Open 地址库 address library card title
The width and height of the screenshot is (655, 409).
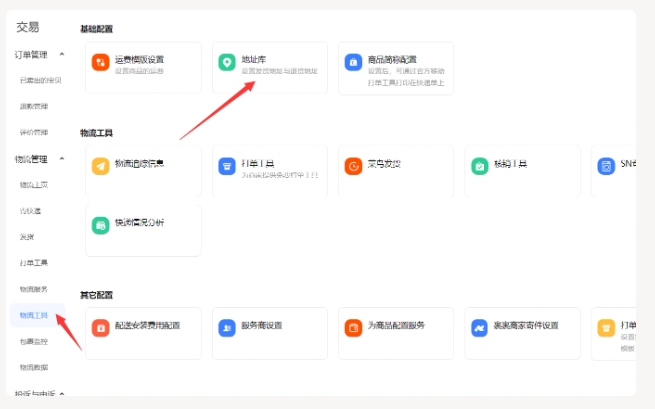(254, 59)
